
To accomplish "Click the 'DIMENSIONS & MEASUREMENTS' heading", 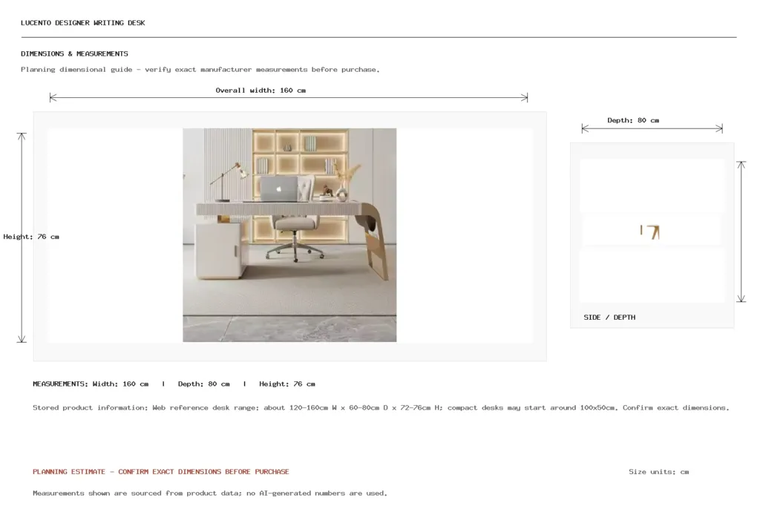I will point(75,53).
